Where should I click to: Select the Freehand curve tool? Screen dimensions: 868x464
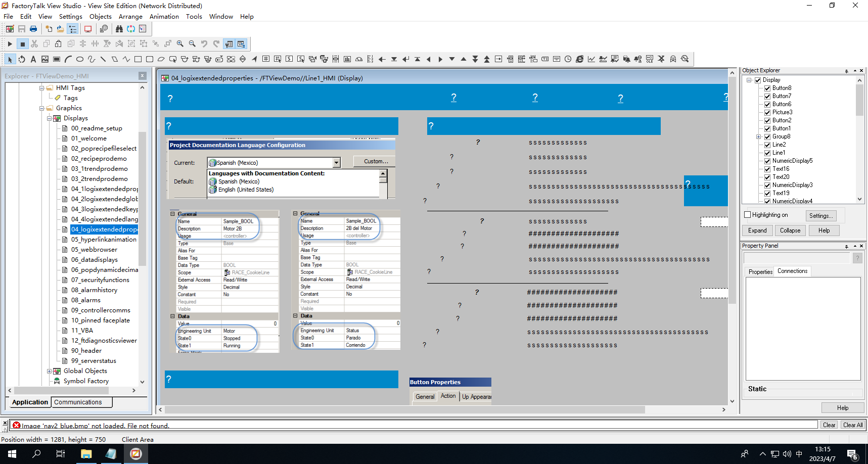click(92, 59)
